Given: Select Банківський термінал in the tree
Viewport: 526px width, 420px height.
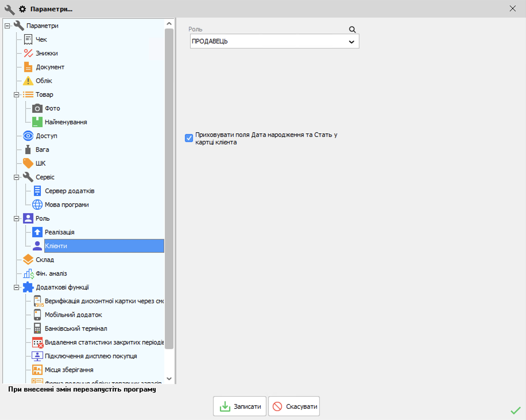Looking at the screenshot, I should 76,328.
